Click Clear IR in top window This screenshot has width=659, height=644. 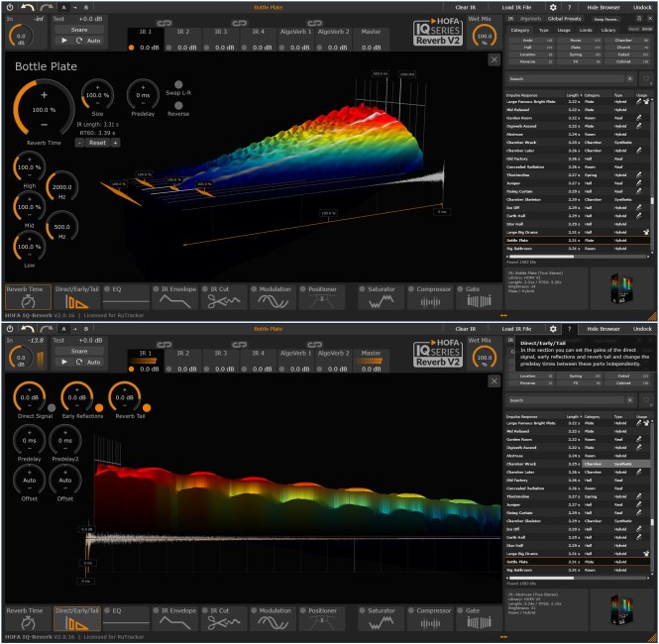(x=465, y=7)
